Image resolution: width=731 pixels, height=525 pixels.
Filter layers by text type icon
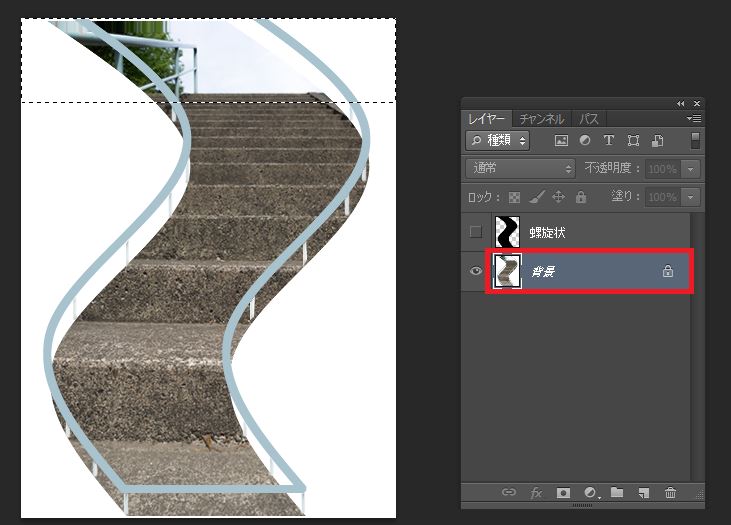click(x=608, y=141)
